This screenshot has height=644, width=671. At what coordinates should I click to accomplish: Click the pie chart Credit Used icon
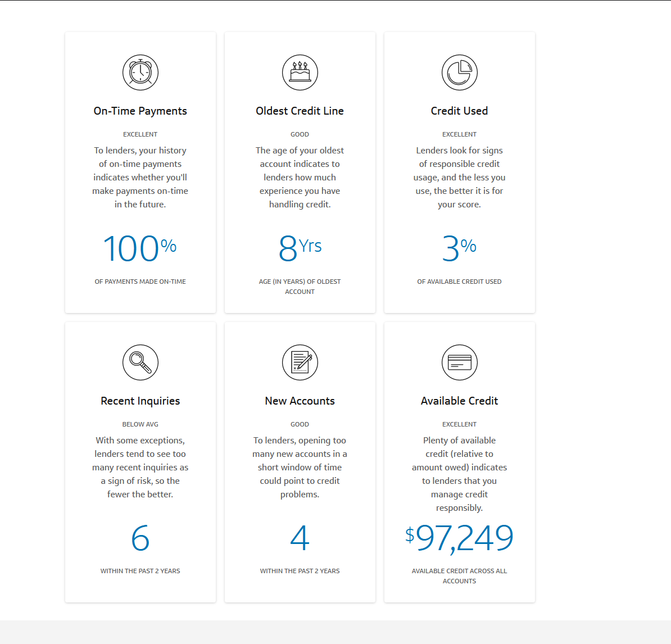(x=459, y=72)
